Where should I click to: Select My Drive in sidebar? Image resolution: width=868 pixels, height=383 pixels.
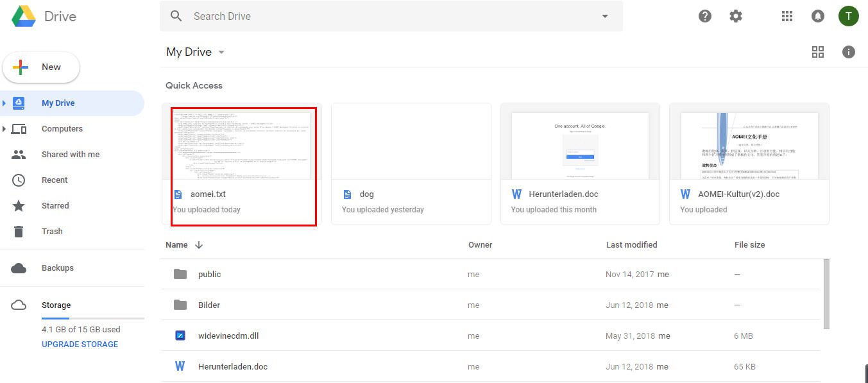click(x=72, y=103)
